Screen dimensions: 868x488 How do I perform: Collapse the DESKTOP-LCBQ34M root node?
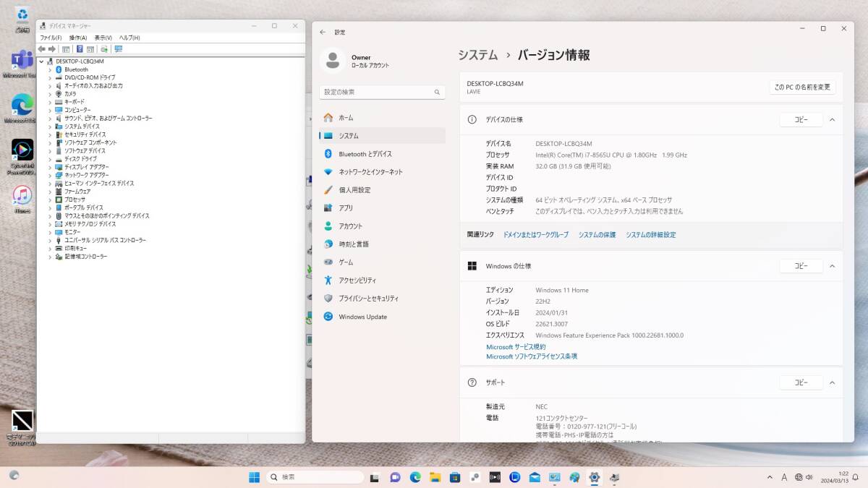[41, 61]
